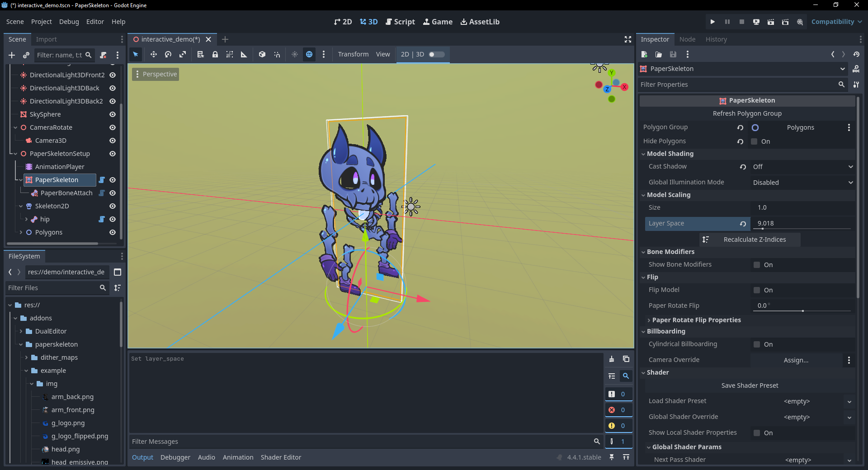The width and height of the screenshot is (868, 470).
Task: Enable Show Local Shader Properties checkbox
Action: pyautogui.click(x=757, y=433)
